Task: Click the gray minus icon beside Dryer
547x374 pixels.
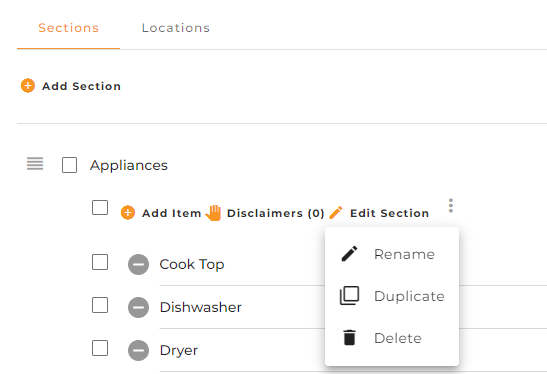Action: [x=138, y=350]
